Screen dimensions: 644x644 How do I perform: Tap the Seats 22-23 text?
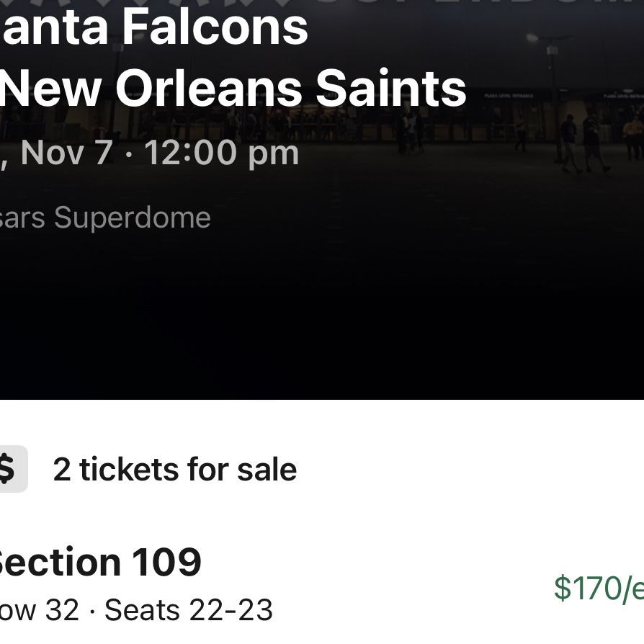189,610
